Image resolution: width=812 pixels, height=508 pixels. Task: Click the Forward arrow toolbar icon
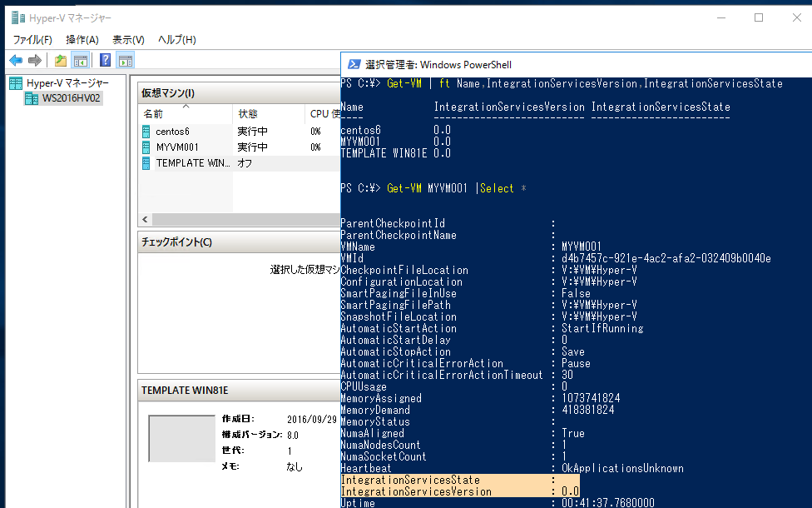(x=35, y=61)
